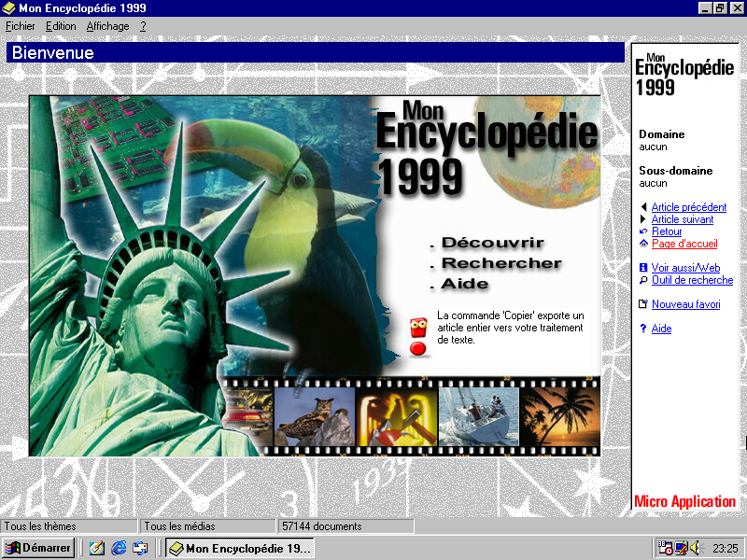
Task: Click the question mark icon beside Aide
Action: click(643, 329)
